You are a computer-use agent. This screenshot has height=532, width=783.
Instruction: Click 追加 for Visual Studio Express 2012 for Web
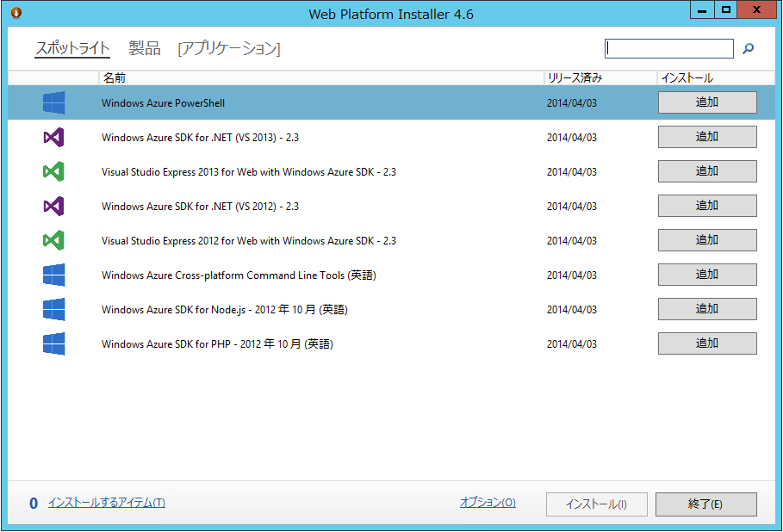(707, 240)
